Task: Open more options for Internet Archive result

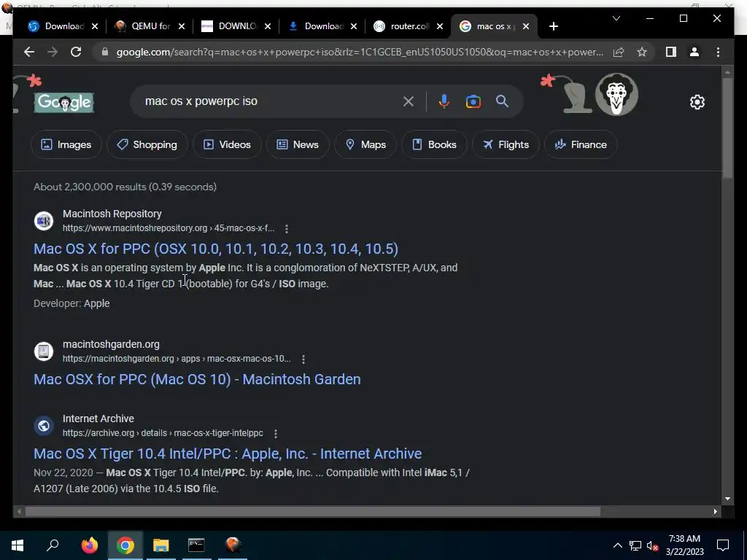Action: tap(275, 433)
